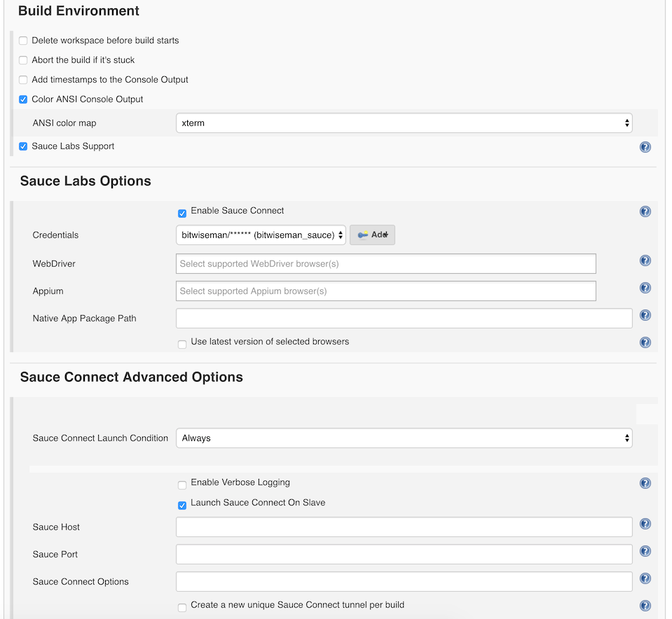Click help icon for Sauce Labs Support
Viewport: 672px width, 619px height.
click(645, 147)
